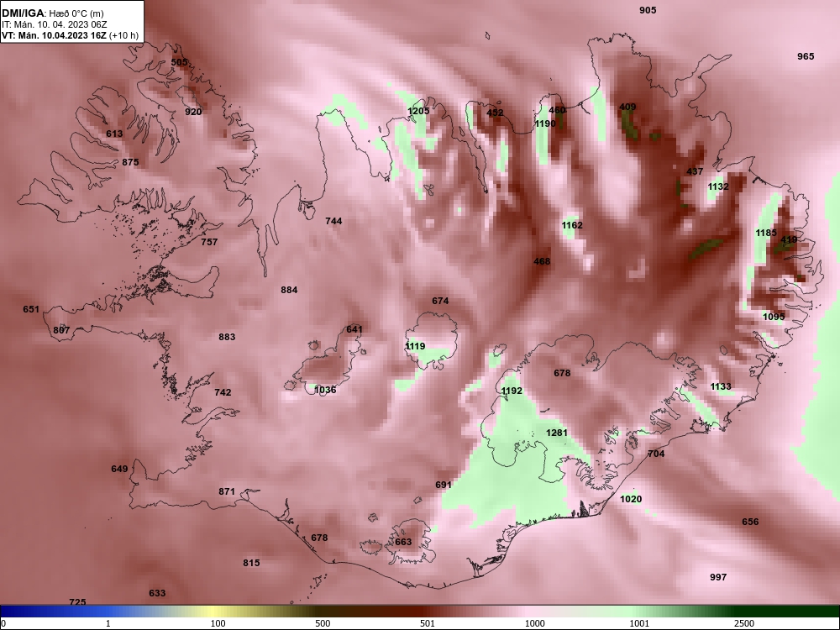Click the 742 map value
The height and width of the screenshot is (630, 840).
223,392
